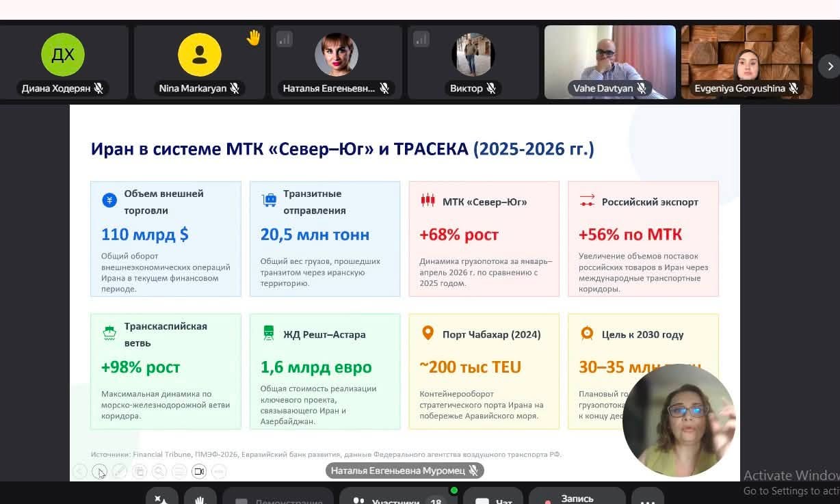Viewport: 840px width, 504px height.
Task: Show next participants with right chevron
Action: pos(830,66)
